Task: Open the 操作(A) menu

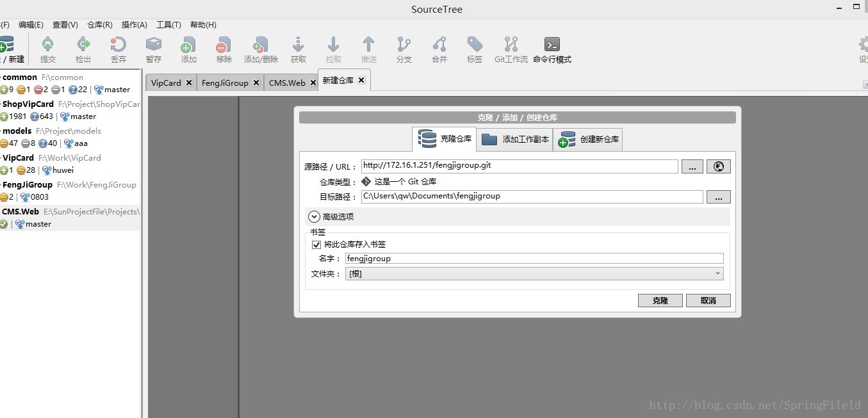Action: tap(135, 25)
